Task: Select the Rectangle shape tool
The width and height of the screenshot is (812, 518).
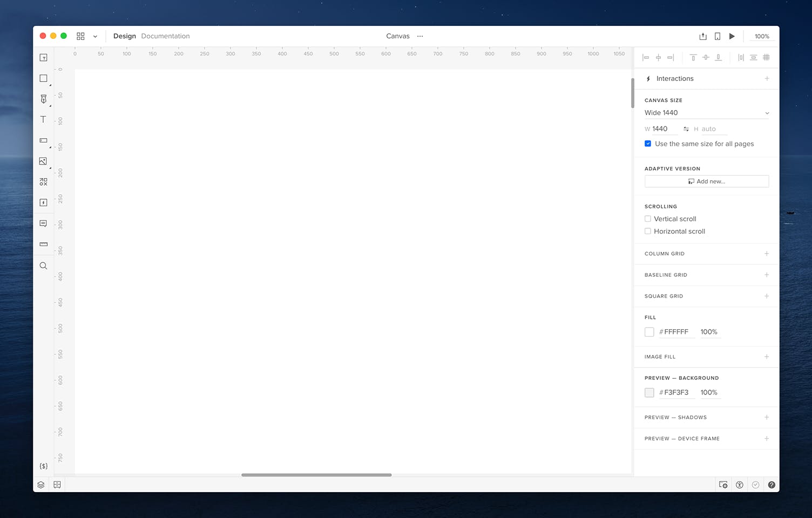Action: pos(43,78)
